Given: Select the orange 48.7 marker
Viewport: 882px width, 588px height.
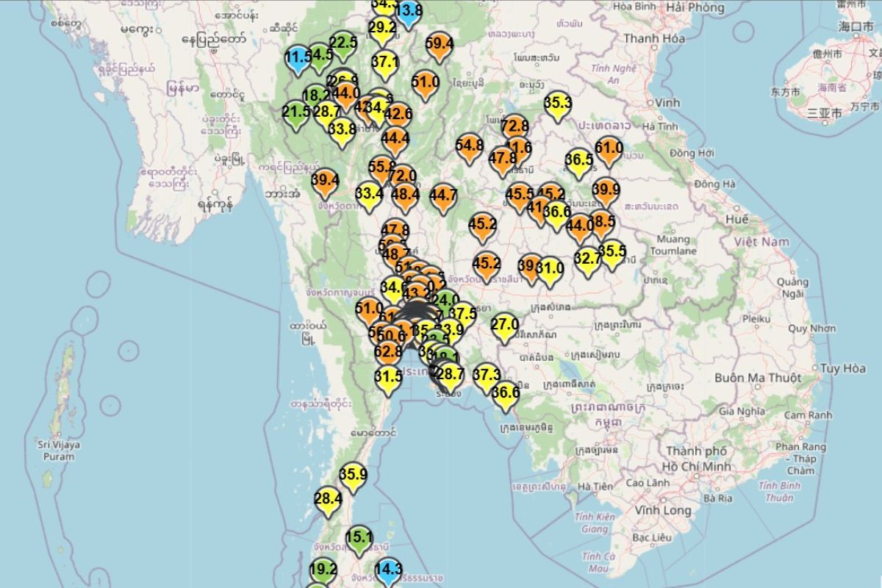Looking at the screenshot, I should (397, 257).
